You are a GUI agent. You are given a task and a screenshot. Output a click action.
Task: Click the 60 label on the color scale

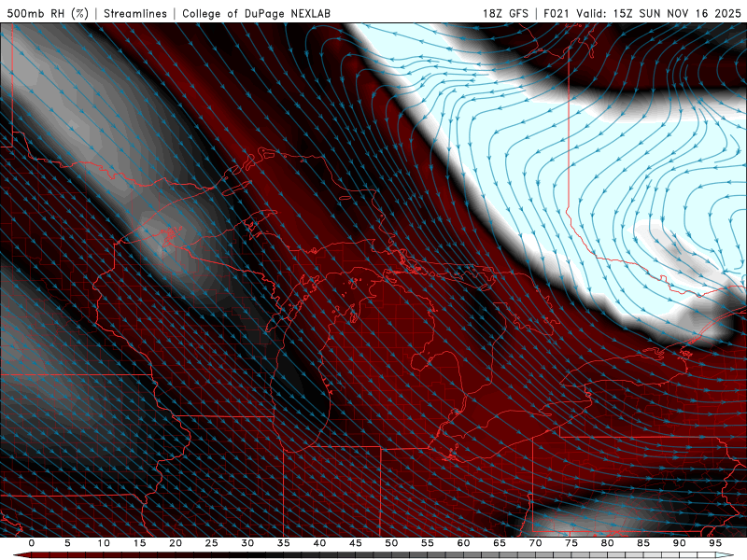coord(463,543)
